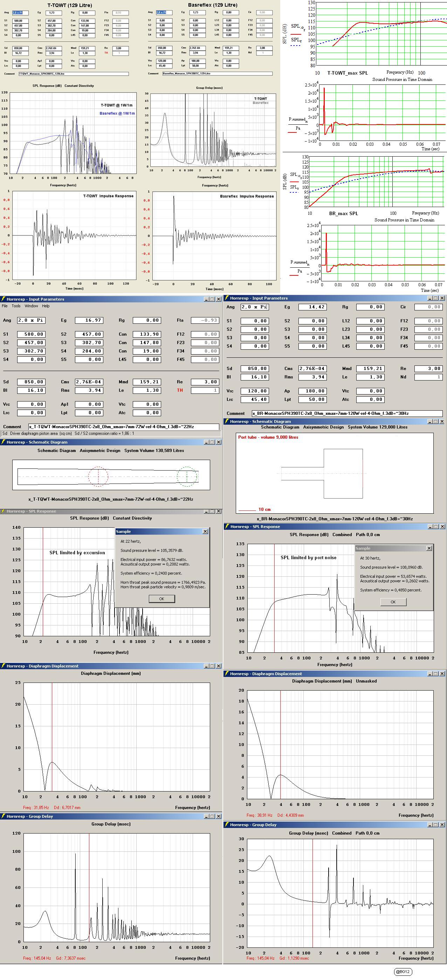
Task: Close the left Hornresp Input Parameters window
Action: click(x=218, y=300)
